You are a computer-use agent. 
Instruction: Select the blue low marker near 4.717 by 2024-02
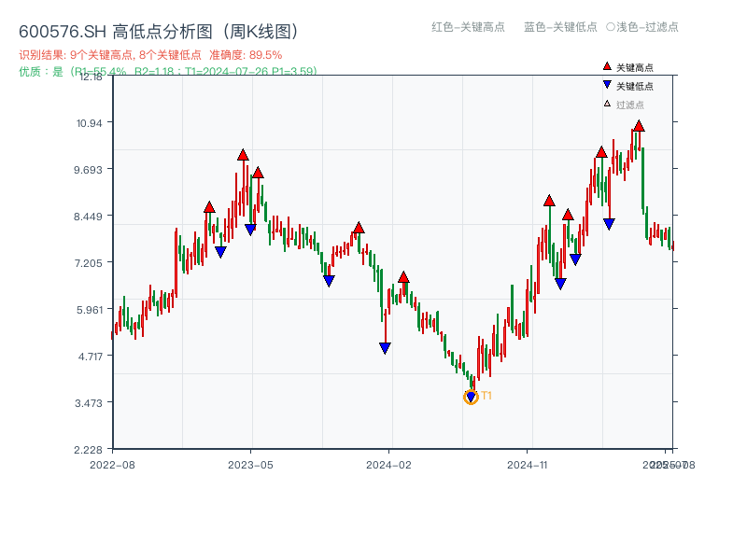coord(385,348)
